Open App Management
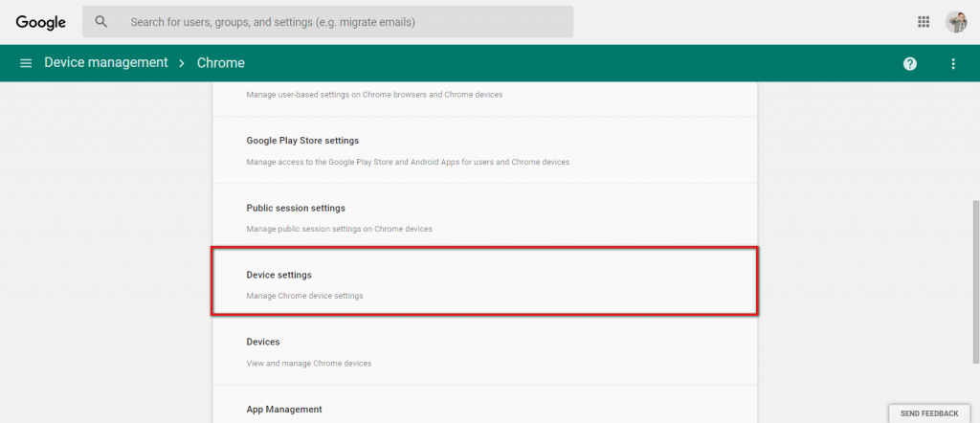This screenshot has width=980, height=423. pos(484,405)
